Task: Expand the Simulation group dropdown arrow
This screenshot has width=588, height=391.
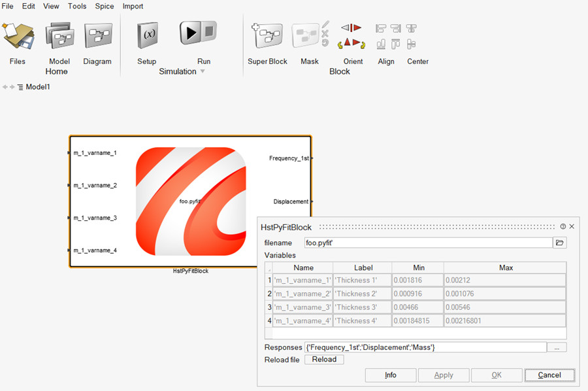Action: tap(203, 72)
